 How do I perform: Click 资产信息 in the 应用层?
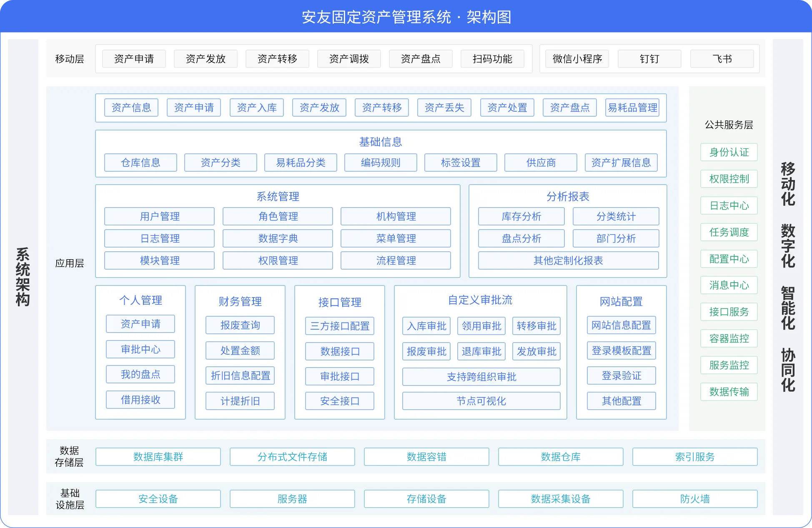click(x=131, y=108)
